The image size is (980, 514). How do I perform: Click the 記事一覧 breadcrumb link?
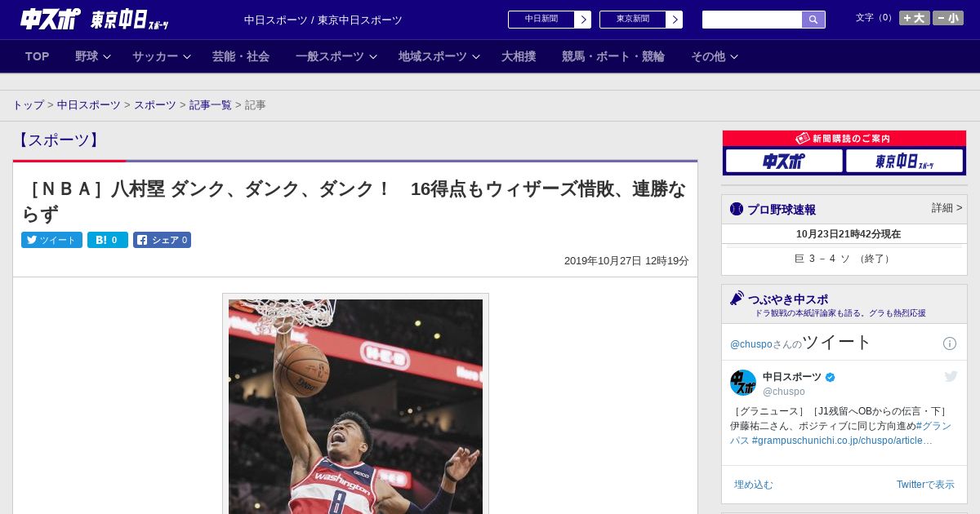click(x=211, y=105)
